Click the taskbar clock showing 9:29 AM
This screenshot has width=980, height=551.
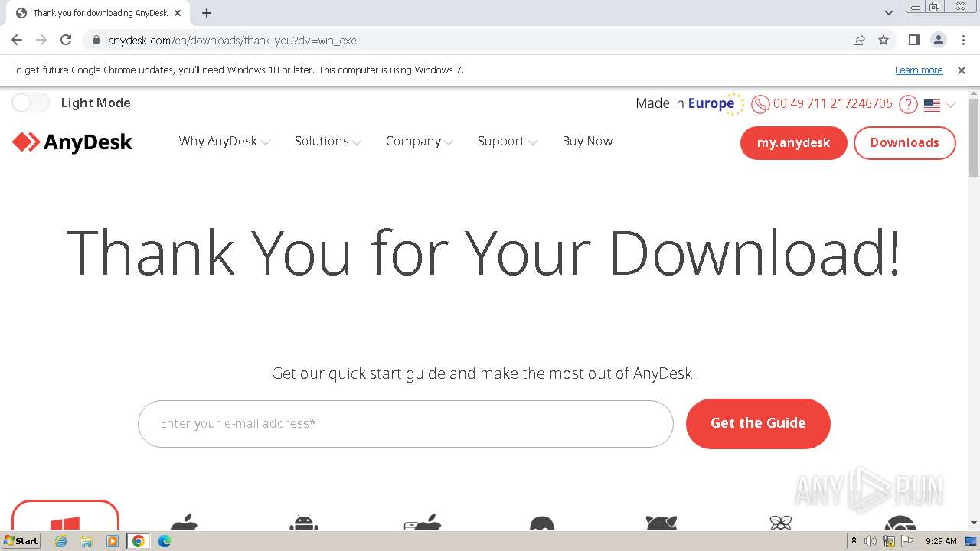coord(941,541)
